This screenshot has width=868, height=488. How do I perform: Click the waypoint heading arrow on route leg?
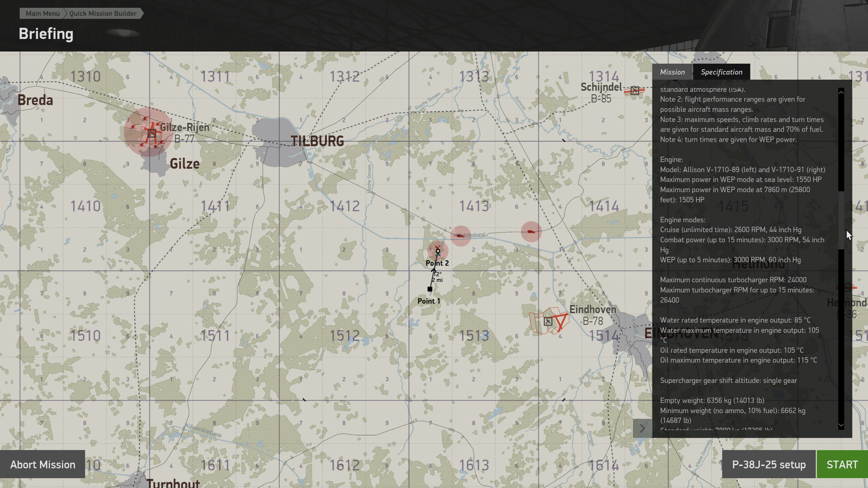434,270
